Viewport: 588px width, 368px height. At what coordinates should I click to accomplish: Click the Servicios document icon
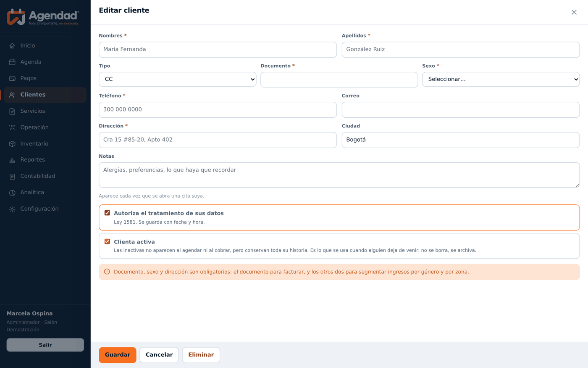tap(12, 111)
